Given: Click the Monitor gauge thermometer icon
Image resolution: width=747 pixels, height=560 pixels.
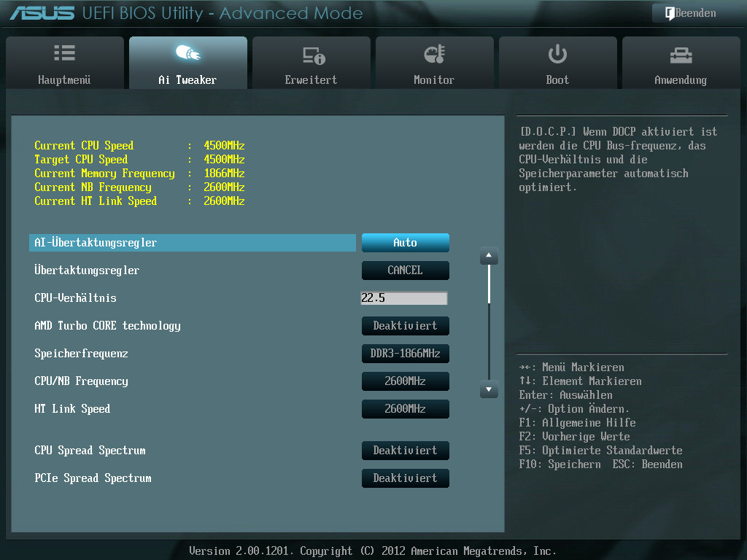Looking at the screenshot, I should (x=435, y=54).
